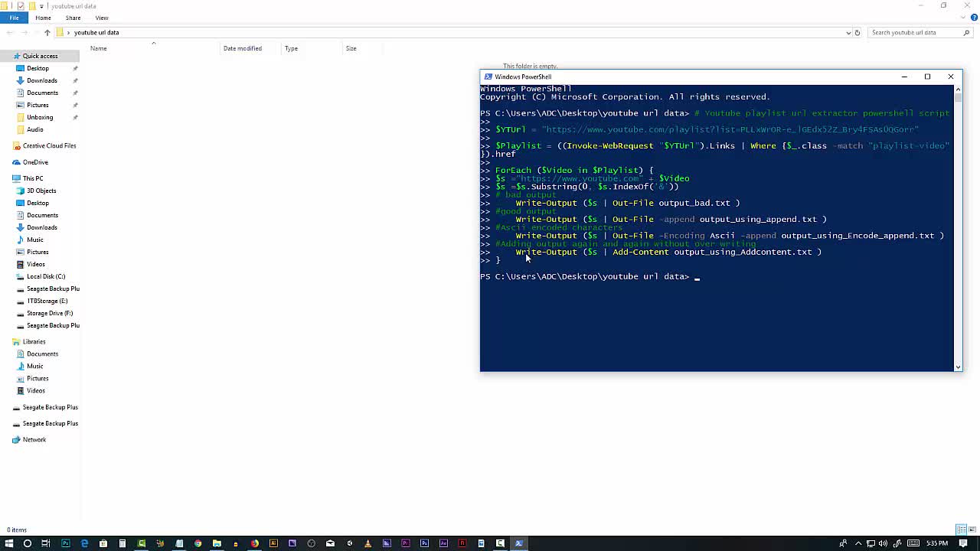Click the Properties icon in Explorer title bar
Image resolution: width=980 pixels, height=551 pixels.
click(21, 6)
